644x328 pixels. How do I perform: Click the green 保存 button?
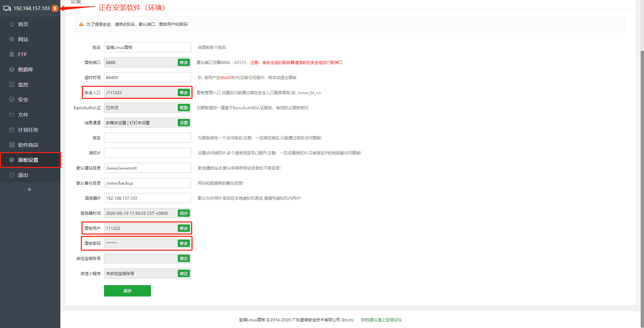pos(127,291)
